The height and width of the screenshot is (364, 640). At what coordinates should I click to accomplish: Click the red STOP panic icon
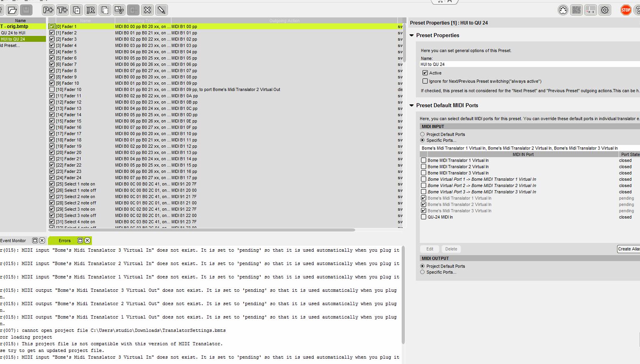[626, 10]
